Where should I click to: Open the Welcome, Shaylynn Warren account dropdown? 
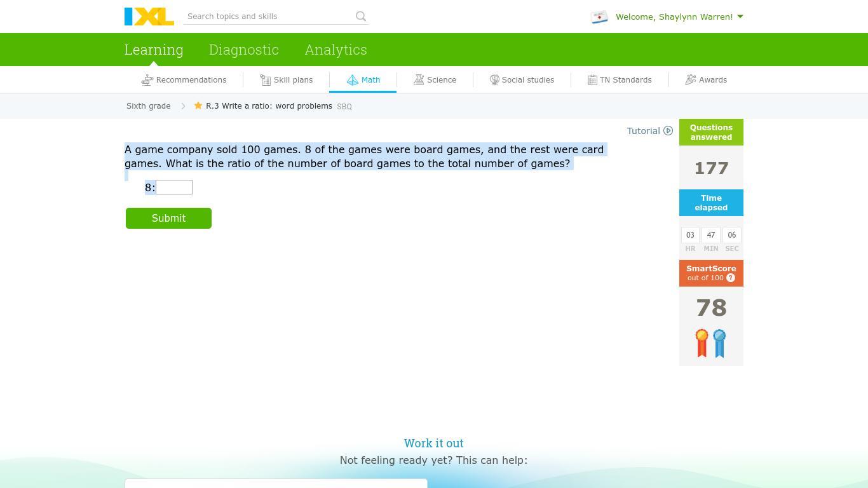coord(679,17)
